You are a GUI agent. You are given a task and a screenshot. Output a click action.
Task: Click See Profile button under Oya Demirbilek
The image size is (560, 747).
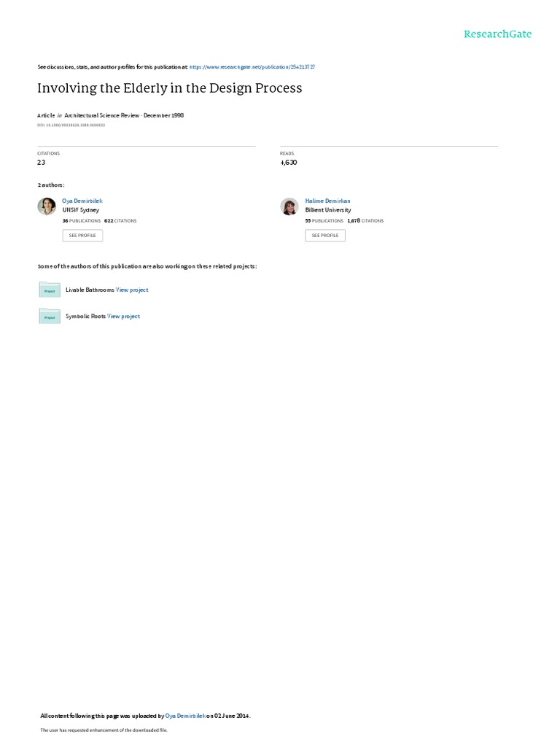click(82, 236)
